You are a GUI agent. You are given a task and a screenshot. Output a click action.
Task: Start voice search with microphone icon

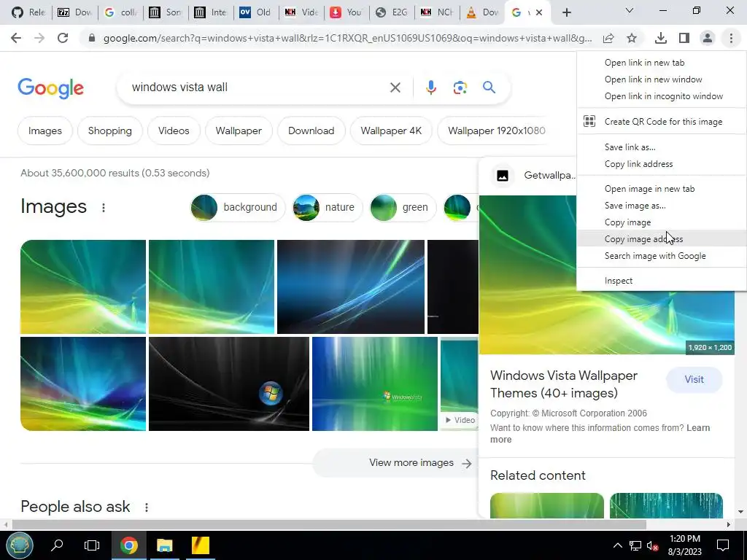point(431,87)
